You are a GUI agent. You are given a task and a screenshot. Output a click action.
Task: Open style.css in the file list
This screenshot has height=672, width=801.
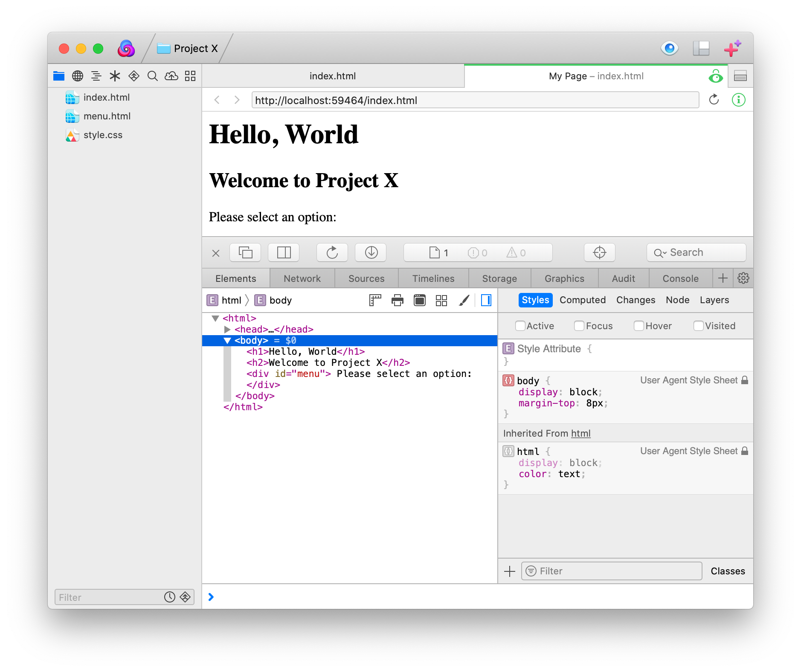(x=103, y=135)
